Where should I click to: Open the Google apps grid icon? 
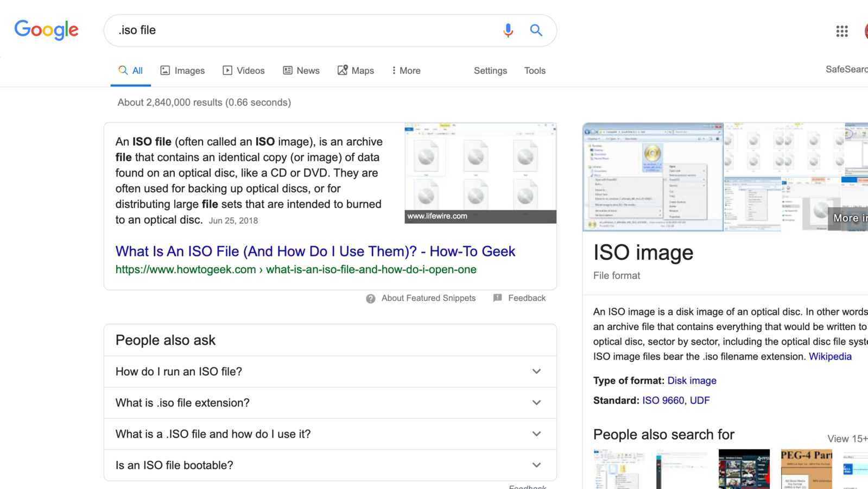click(x=841, y=32)
